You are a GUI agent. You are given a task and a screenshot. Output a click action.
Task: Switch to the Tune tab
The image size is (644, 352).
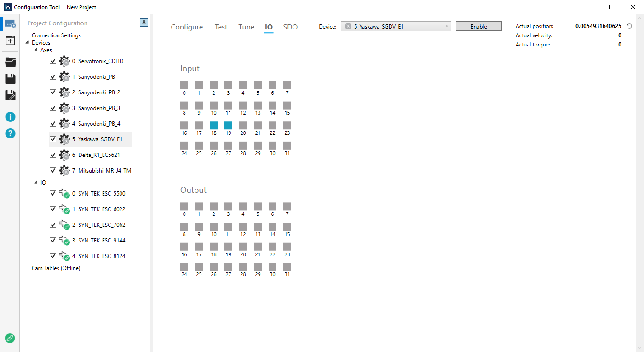click(246, 27)
